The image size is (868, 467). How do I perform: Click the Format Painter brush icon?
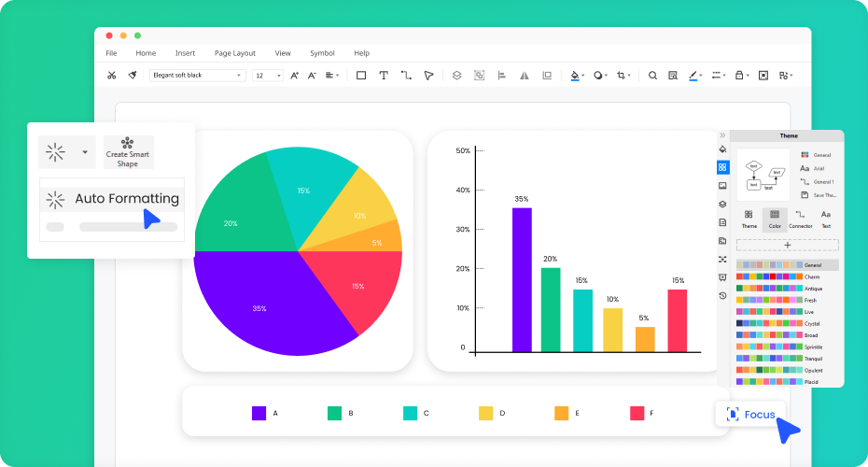click(x=133, y=76)
